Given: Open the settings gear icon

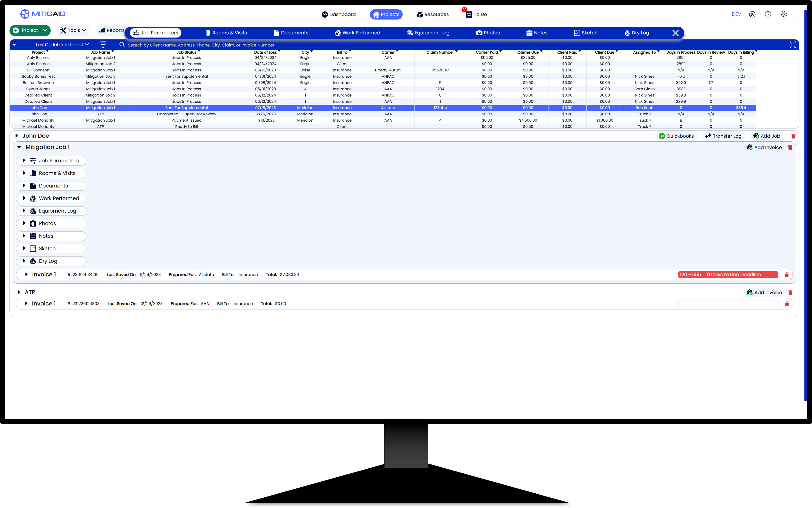Looking at the screenshot, I should click(x=783, y=14).
